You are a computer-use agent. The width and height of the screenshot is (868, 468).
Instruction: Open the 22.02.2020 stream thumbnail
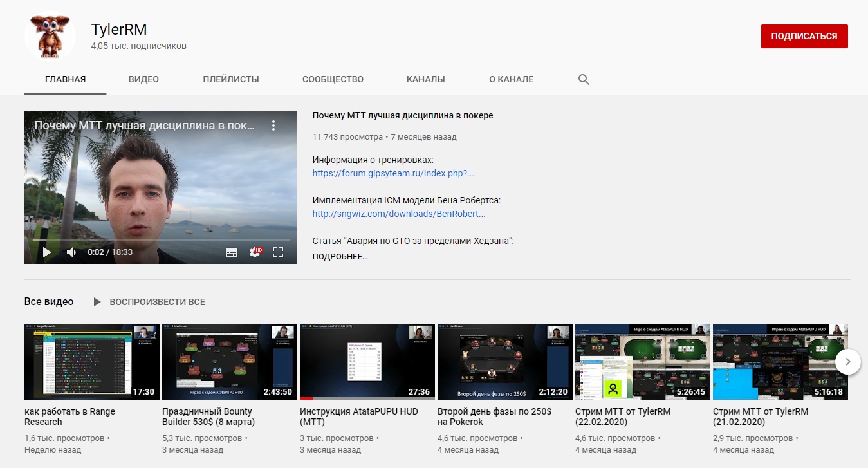tap(643, 362)
